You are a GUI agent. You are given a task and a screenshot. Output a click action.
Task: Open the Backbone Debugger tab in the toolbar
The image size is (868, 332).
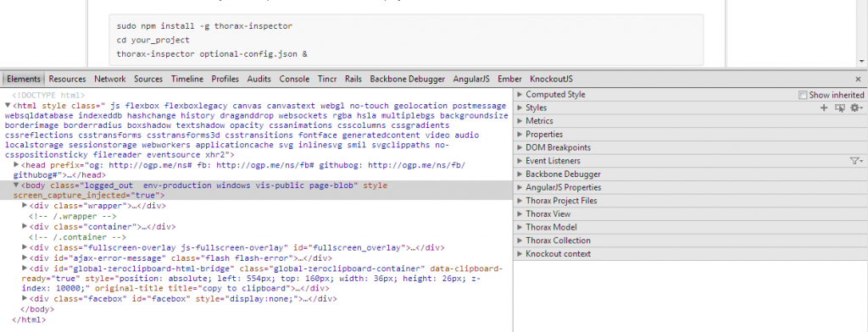(408, 79)
